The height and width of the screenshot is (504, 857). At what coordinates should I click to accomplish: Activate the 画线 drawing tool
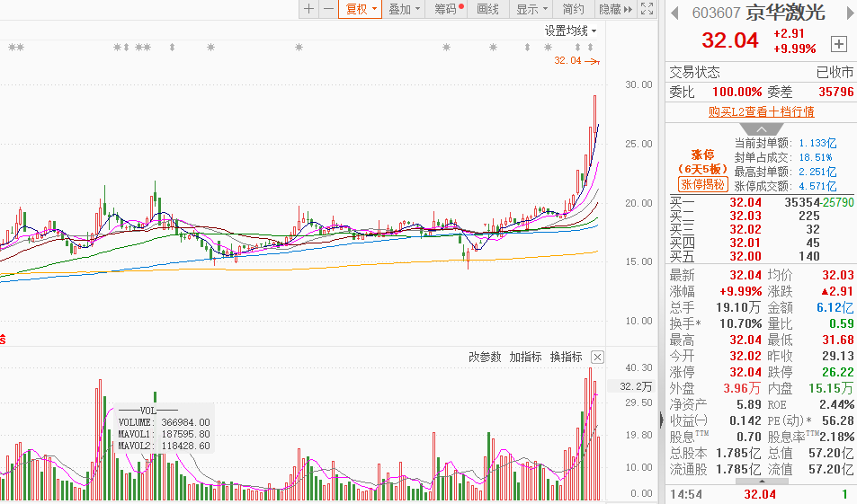[487, 9]
